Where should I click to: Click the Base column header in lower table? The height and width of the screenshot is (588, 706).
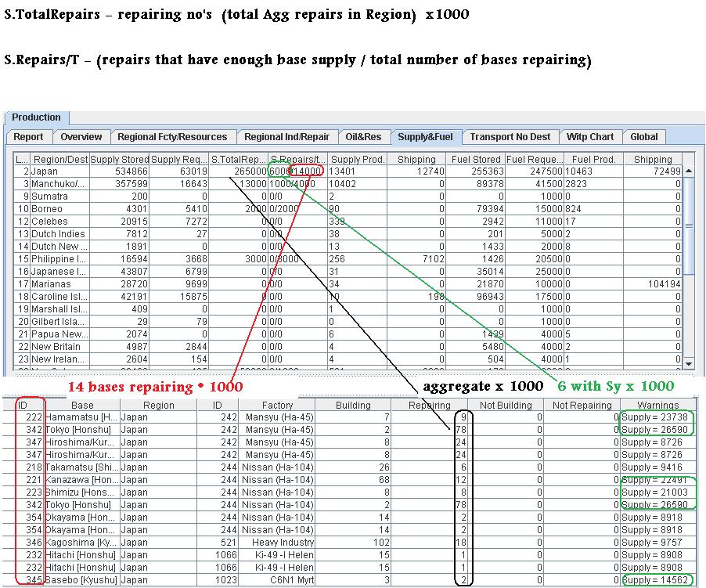click(x=82, y=406)
